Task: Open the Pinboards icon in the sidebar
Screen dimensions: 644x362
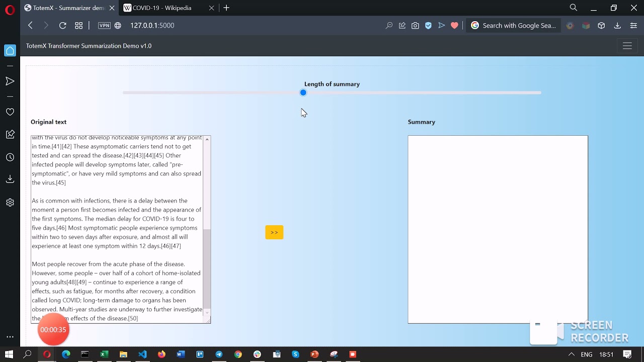Action: pos(10,134)
